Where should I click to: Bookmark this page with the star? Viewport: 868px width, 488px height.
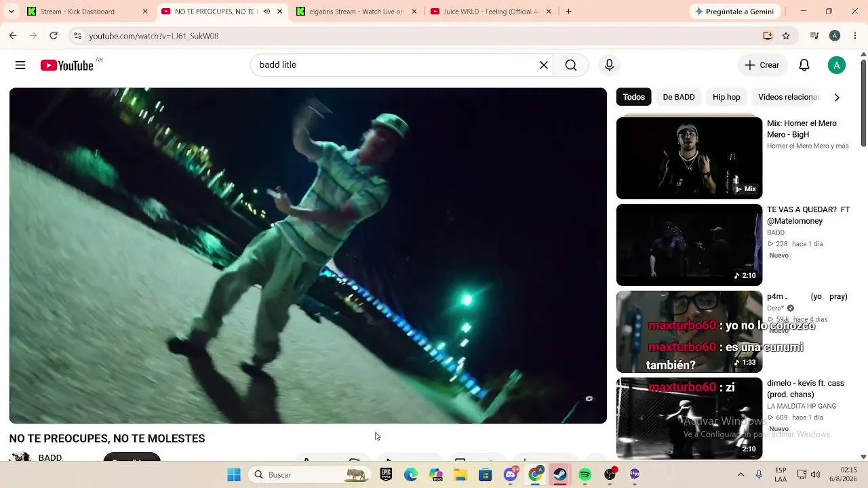tap(786, 36)
